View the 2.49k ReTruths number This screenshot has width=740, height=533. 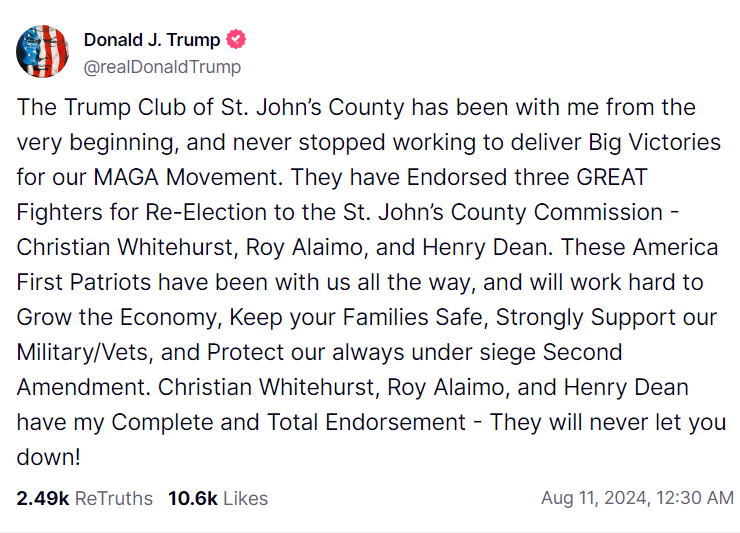[43, 498]
